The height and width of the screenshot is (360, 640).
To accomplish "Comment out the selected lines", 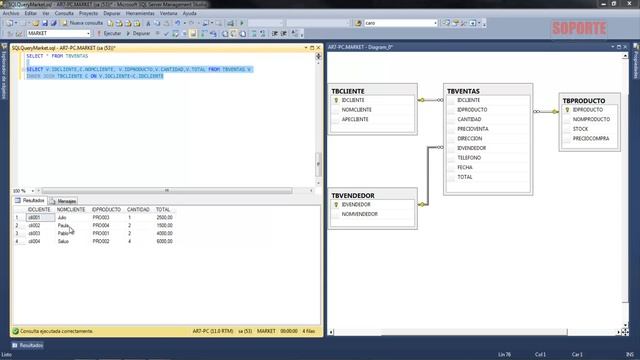I will pos(254,33).
